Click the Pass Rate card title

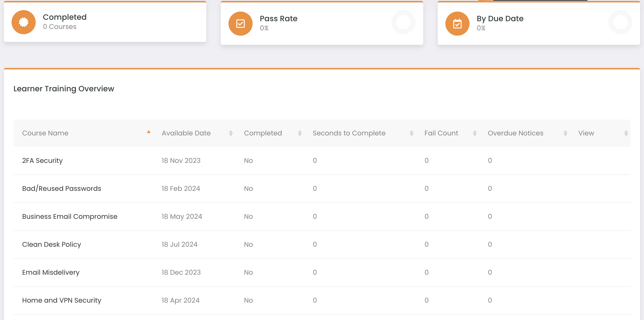pos(279,19)
